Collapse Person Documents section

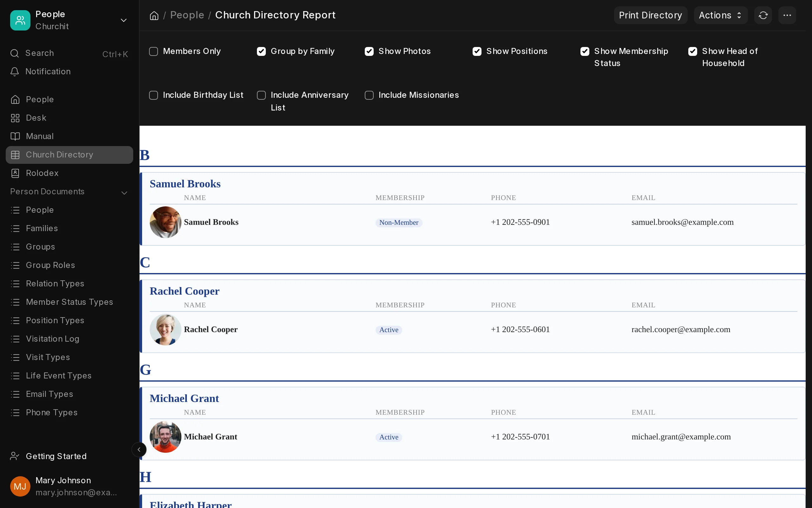(124, 193)
